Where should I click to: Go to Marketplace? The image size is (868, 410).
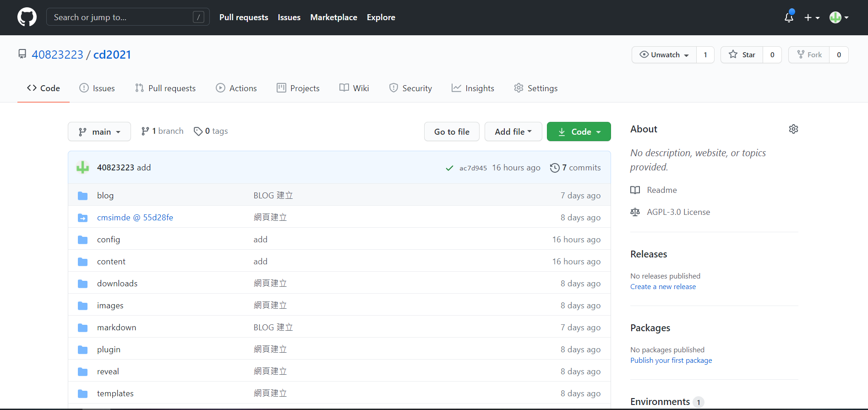tap(333, 17)
